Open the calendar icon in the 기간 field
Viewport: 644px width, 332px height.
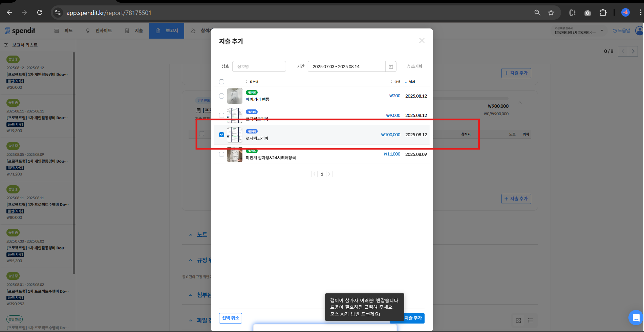coord(391,66)
